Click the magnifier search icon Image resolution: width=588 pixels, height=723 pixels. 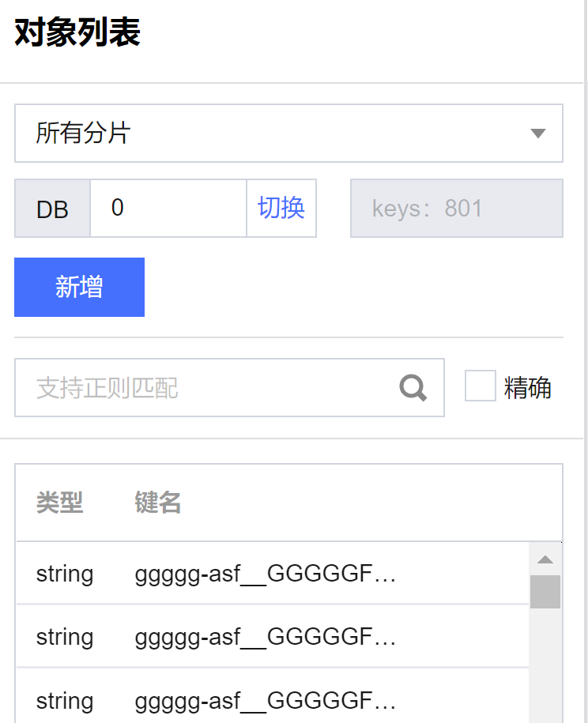click(413, 388)
